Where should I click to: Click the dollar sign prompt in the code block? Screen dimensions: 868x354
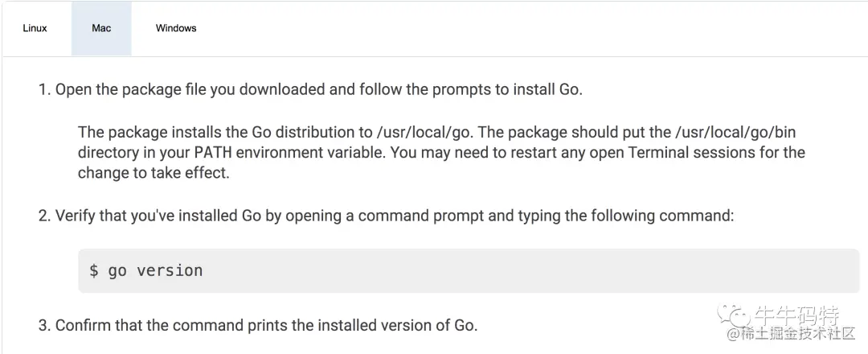pyautogui.click(x=94, y=270)
